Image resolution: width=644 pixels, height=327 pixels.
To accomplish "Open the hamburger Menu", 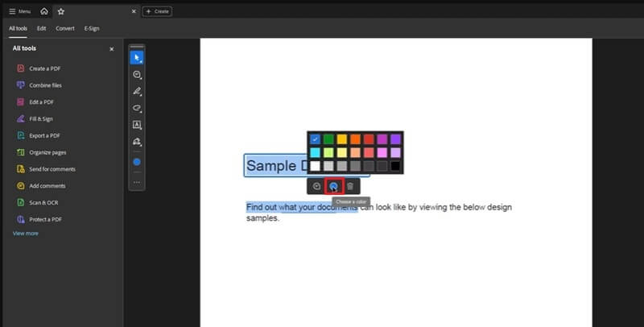I will pos(19,11).
